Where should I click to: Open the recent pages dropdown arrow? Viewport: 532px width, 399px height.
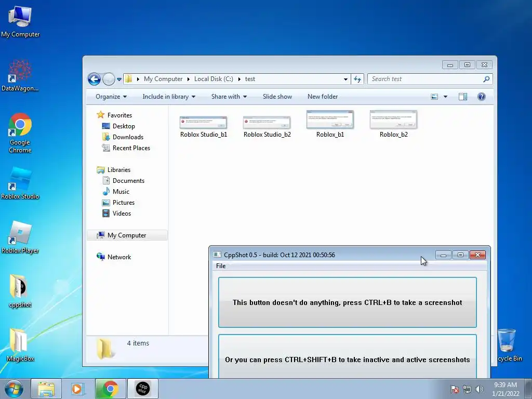pos(119,79)
